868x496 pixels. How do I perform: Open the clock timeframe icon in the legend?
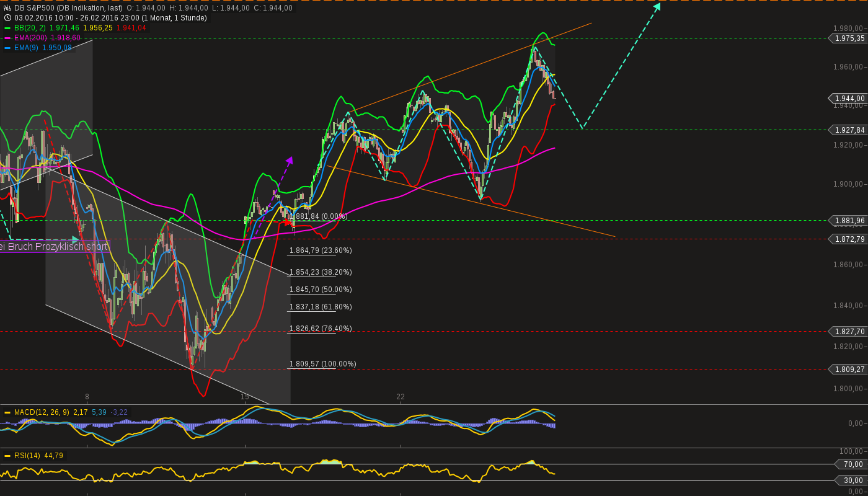coord(7,17)
